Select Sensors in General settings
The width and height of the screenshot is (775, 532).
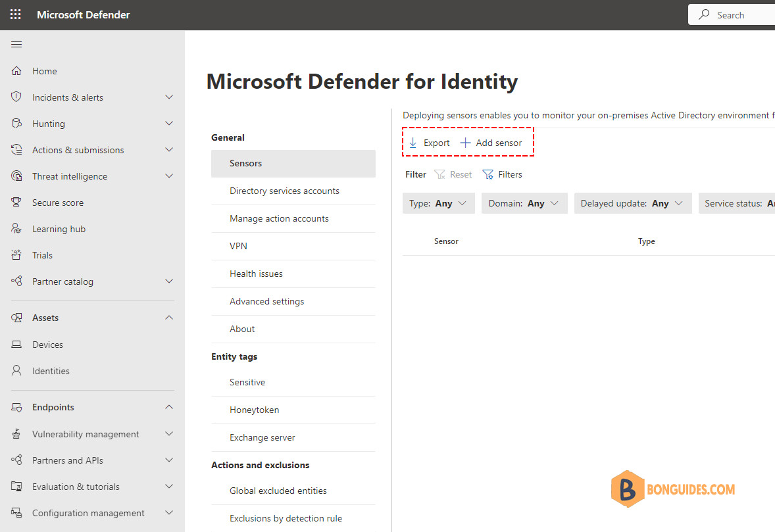tap(293, 164)
